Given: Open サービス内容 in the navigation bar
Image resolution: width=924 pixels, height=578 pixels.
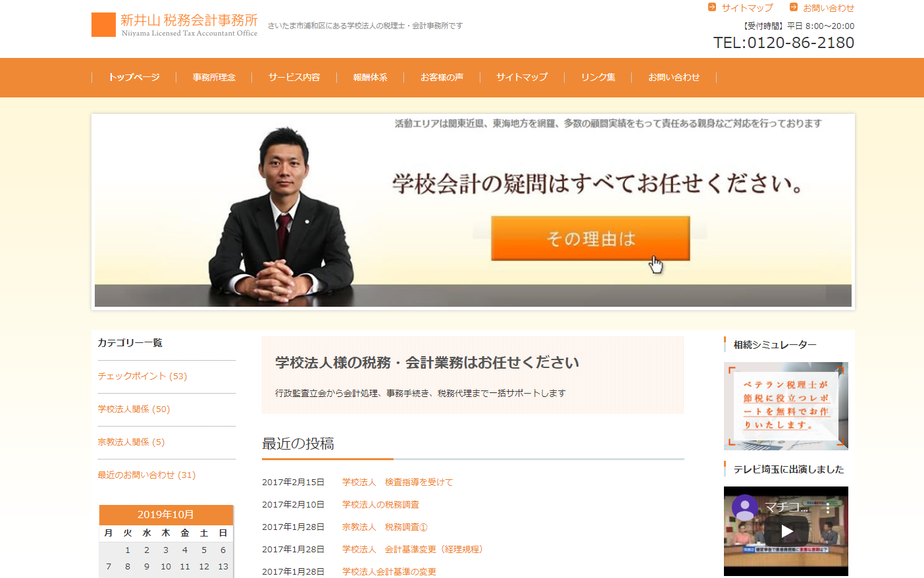Looking at the screenshot, I should click(x=294, y=77).
